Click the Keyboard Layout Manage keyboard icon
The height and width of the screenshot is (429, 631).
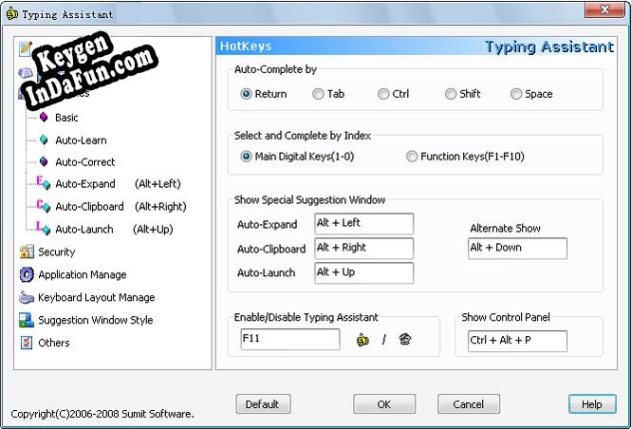[27, 297]
